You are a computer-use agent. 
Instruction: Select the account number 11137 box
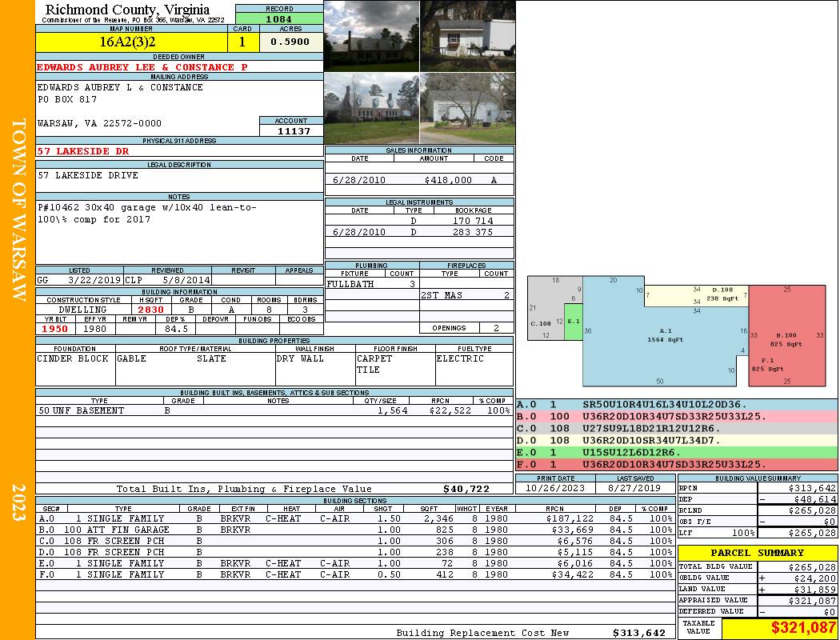tap(291, 130)
